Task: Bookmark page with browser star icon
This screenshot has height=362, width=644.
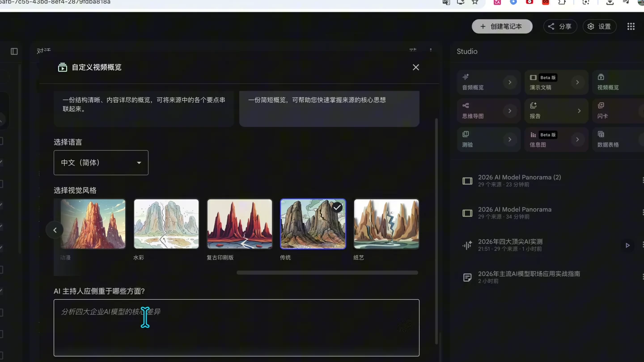Action: tap(475, 2)
